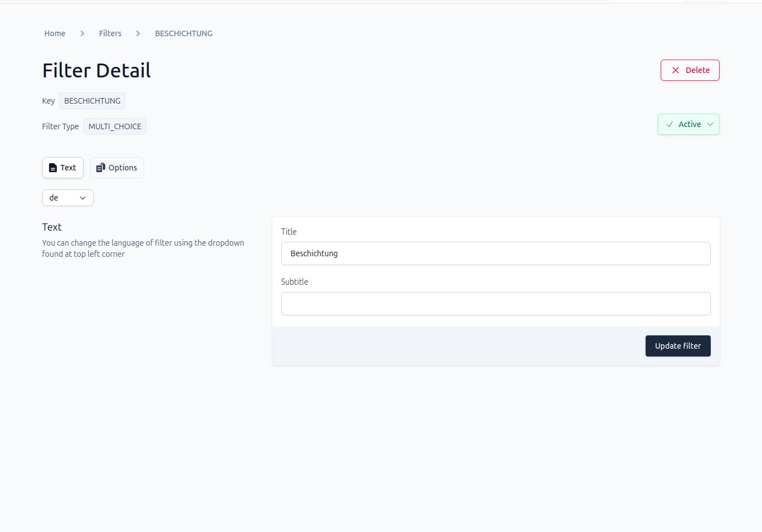This screenshot has height=532, width=762.
Task: Click the MULTI_CHOICE filter type badge
Action: pos(115,126)
